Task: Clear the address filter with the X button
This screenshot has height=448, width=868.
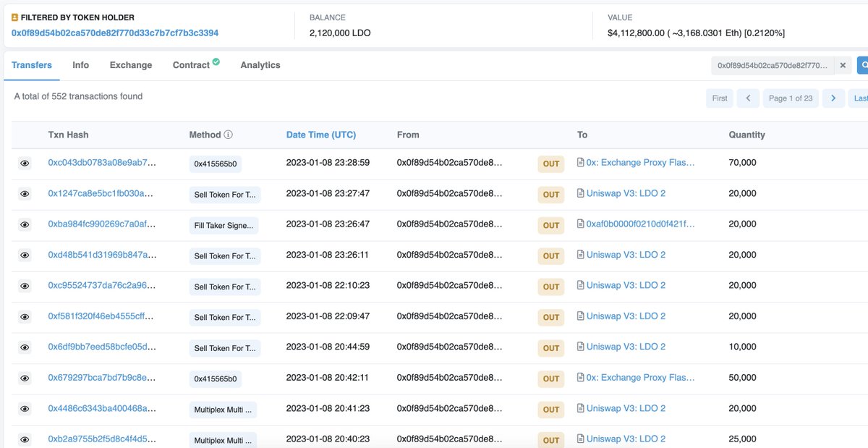Action: pyautogui.click(x=843, y=65)
